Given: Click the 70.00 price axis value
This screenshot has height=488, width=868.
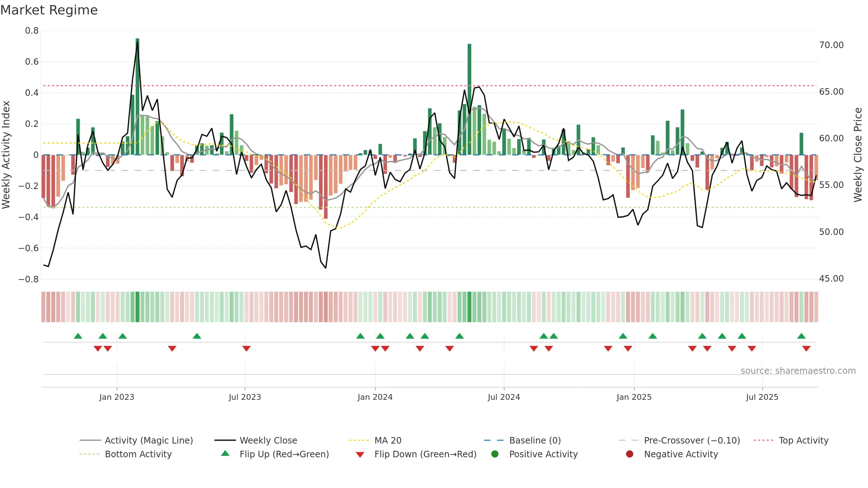Looking at the screenshot, I should (x=831, y=45).
